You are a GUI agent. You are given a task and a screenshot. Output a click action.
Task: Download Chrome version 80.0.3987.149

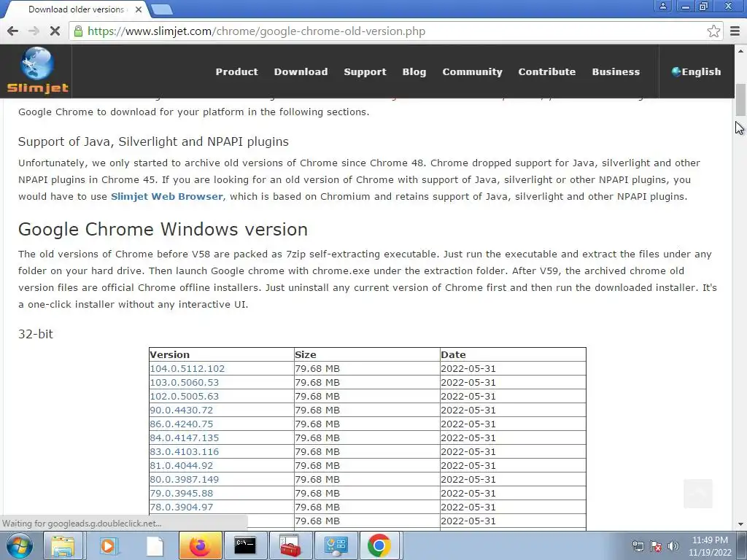(x=185, y=479)
